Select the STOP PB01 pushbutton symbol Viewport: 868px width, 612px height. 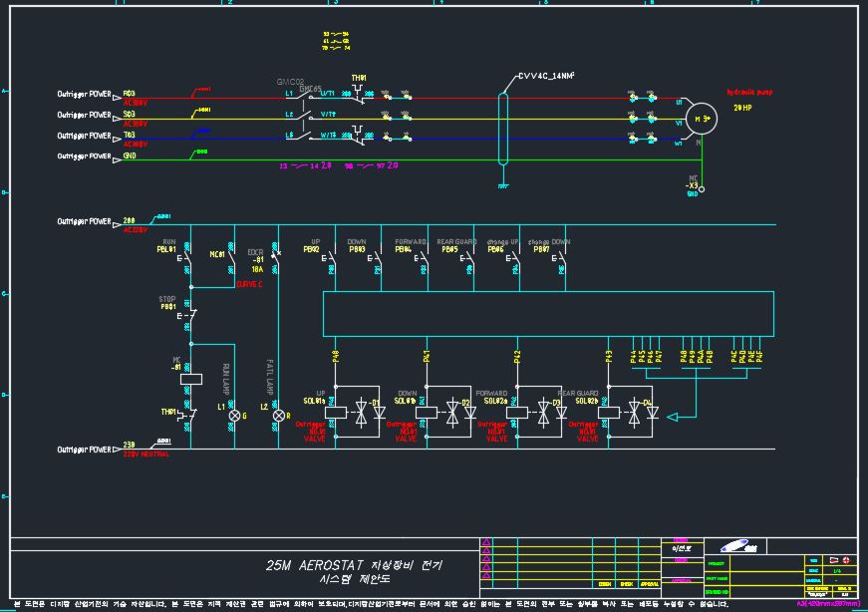187,316
